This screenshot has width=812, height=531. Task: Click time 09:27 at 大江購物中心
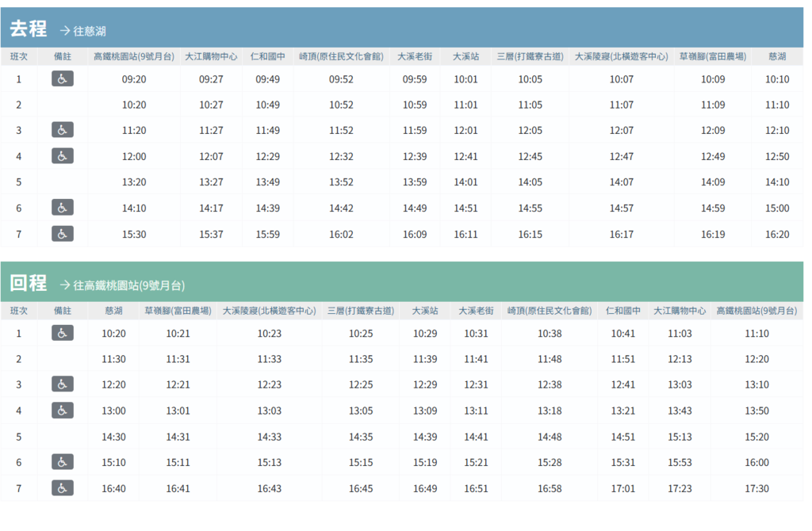pos(211,79)
